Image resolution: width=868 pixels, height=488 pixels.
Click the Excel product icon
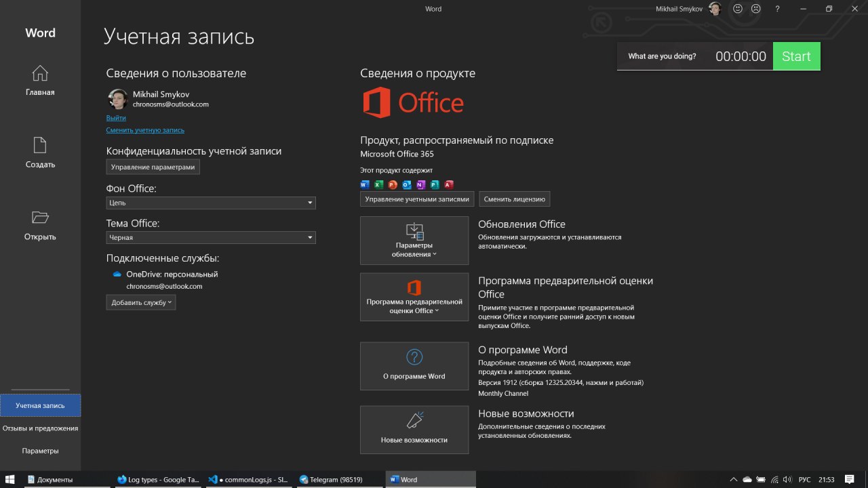379,184
